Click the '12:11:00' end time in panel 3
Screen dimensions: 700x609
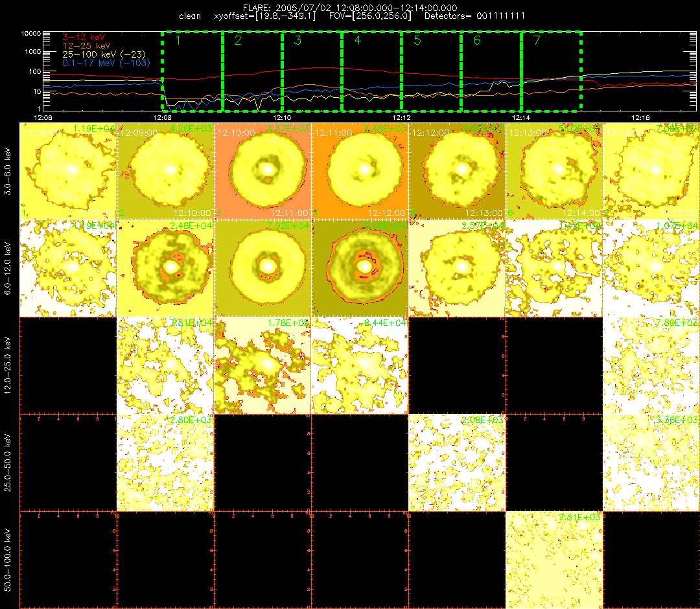click(x=290, y=213)
